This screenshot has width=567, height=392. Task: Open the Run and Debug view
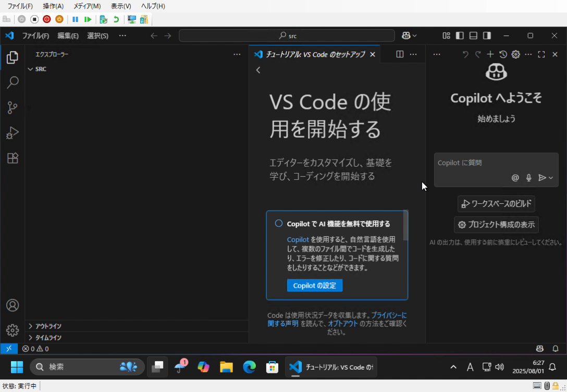pyautogui.click(x=13, y=133)
